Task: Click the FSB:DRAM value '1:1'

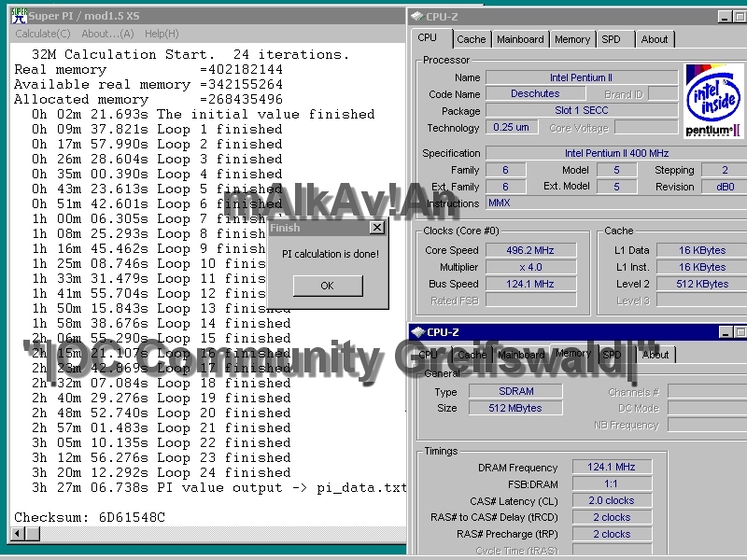Action: tap(612, 483)
